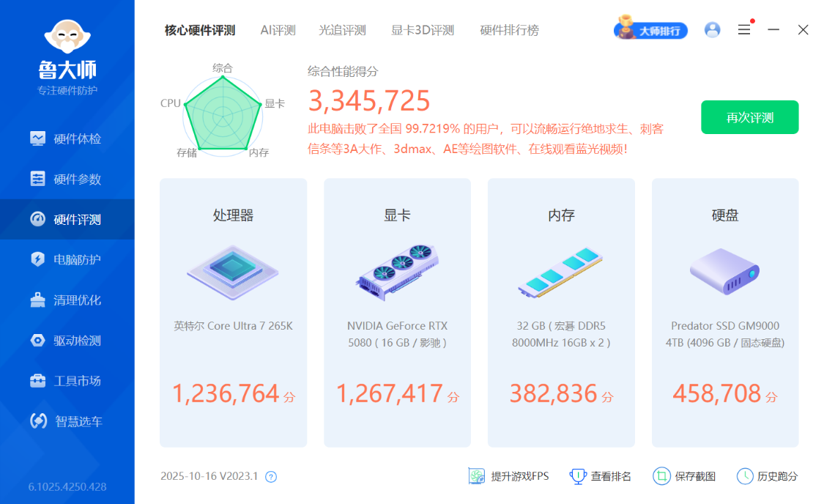Open 电脑防护 in sidebar
This screenshot has height=504, width=824.
(67, 259)
